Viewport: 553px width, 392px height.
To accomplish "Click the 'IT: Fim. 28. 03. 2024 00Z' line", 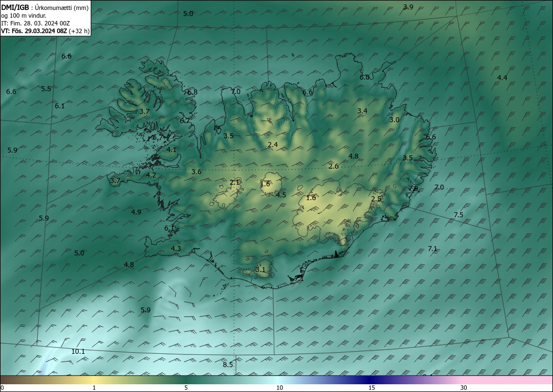I will coord(35,23).
